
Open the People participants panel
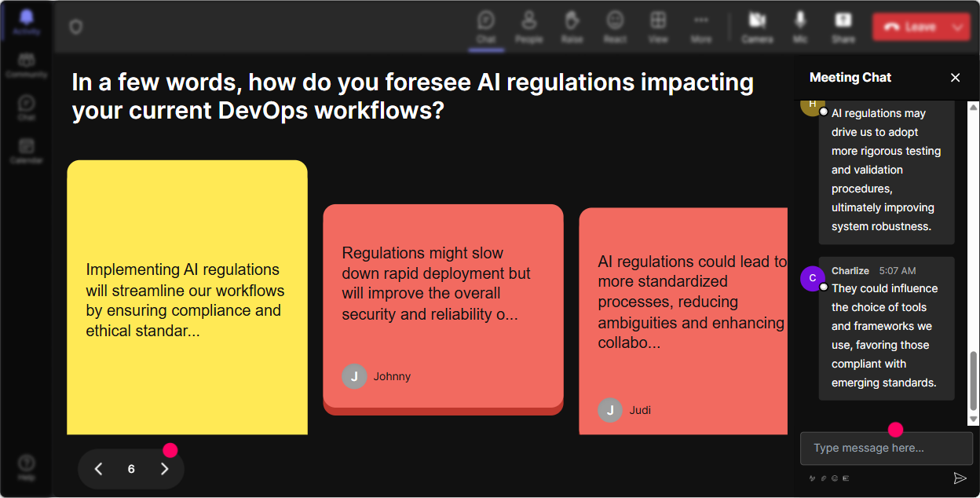click(x=529, y=27)
